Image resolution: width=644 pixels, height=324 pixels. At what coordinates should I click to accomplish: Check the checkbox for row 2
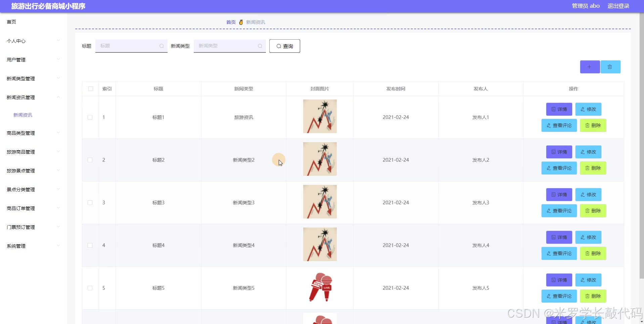pos(90,160)
